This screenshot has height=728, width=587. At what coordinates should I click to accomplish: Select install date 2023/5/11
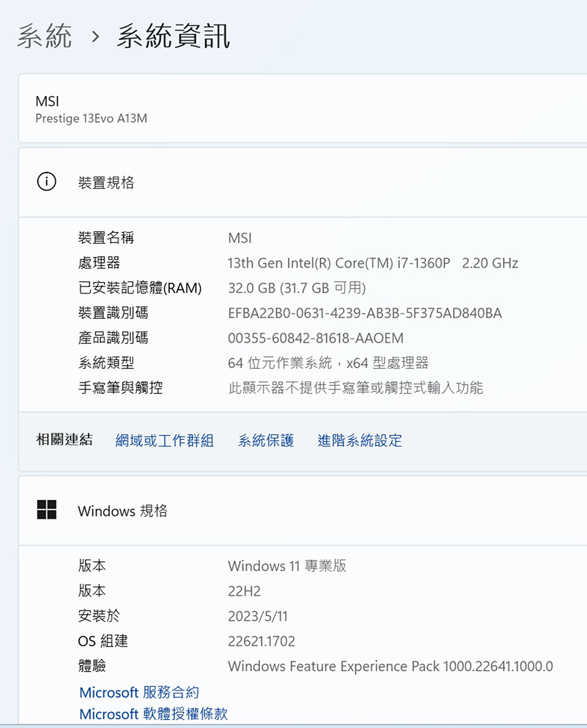pos(258,616)
